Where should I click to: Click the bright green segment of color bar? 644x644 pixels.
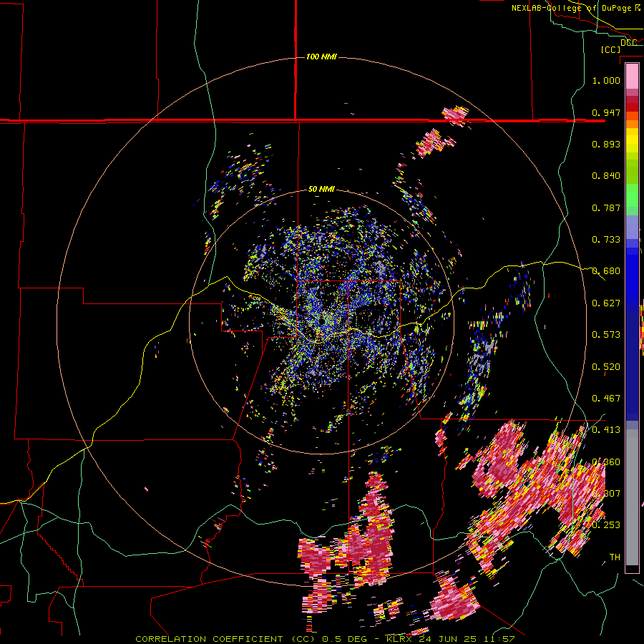pyautogui.click(x=632, y=195)
